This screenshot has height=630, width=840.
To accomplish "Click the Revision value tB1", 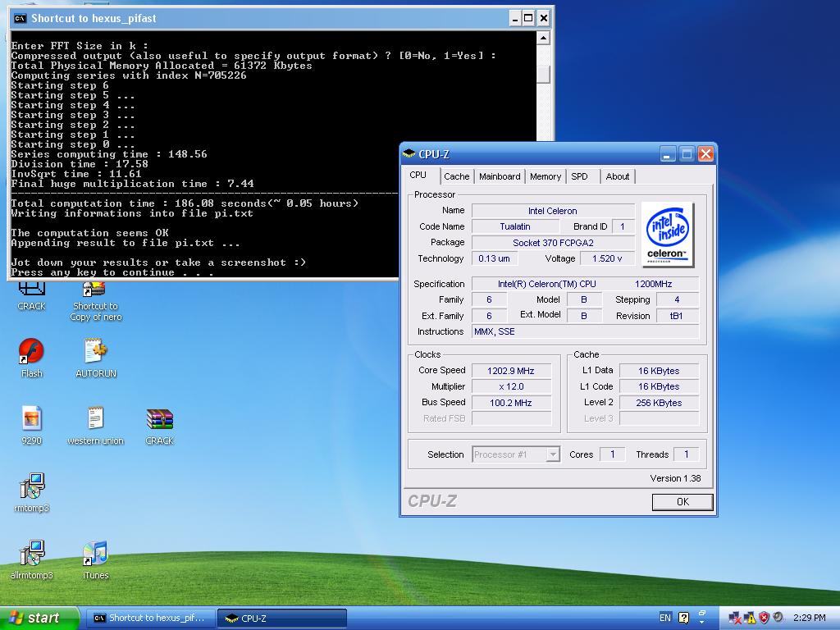I will point(677,316).
